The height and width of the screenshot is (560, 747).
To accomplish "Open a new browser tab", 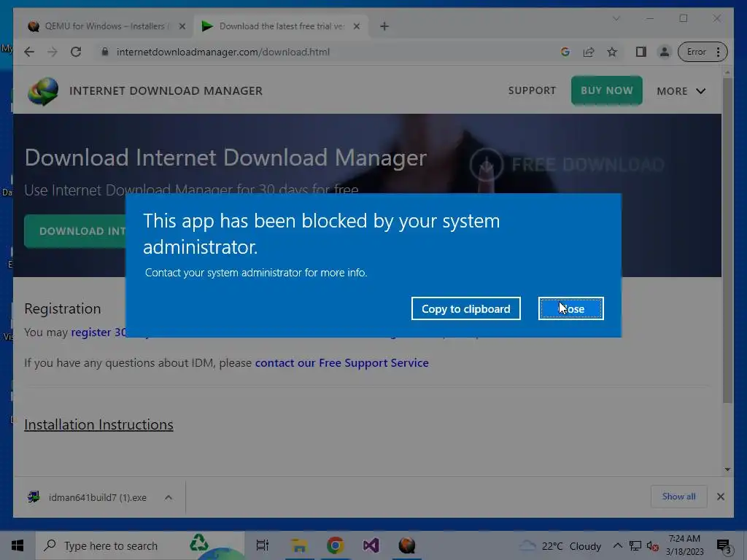I will (x=384, y=27).
